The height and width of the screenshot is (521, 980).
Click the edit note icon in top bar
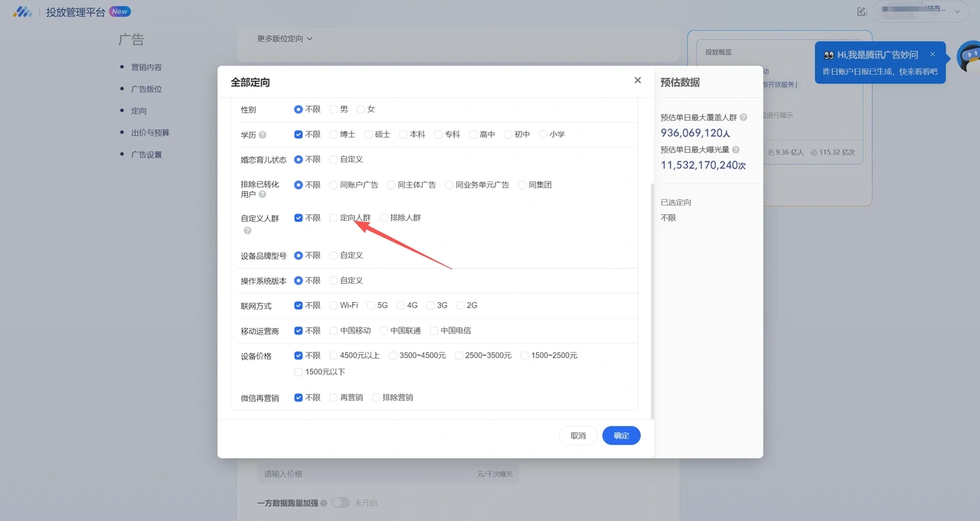(861, 11)
